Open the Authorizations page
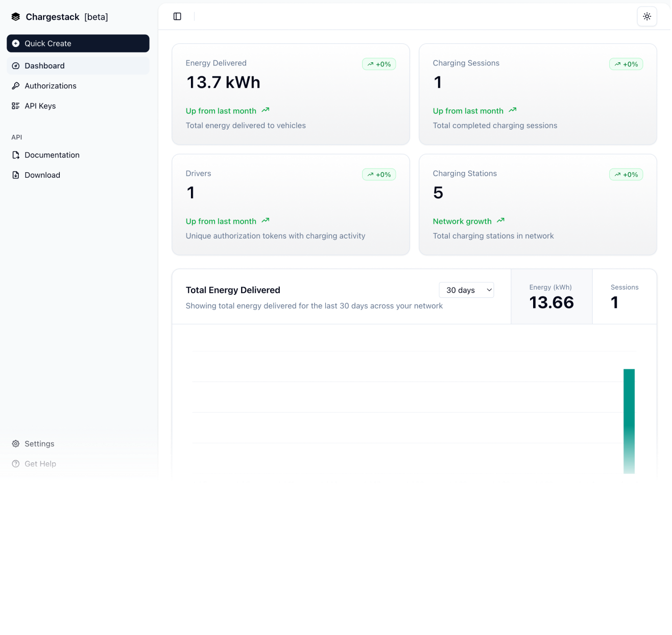 (51, 86)
